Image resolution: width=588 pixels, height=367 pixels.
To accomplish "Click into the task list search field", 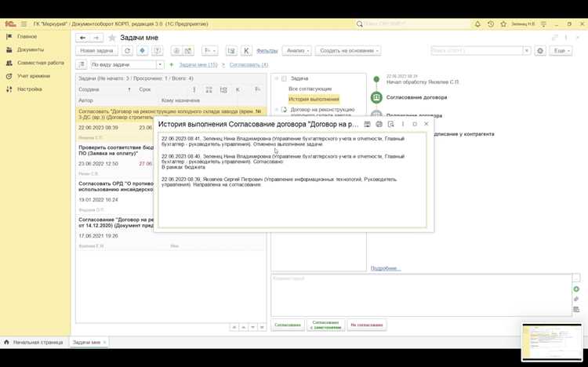I will click(477, 51).
